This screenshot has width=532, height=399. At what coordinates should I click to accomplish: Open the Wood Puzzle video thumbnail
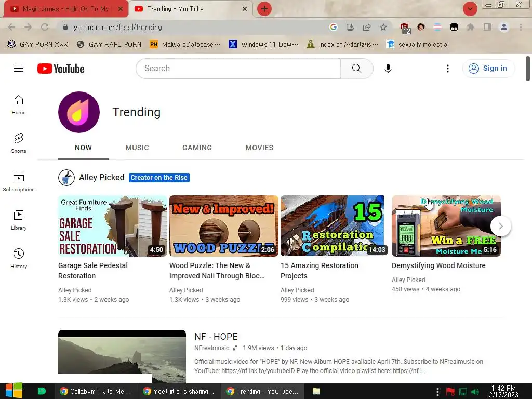point(224,226)
